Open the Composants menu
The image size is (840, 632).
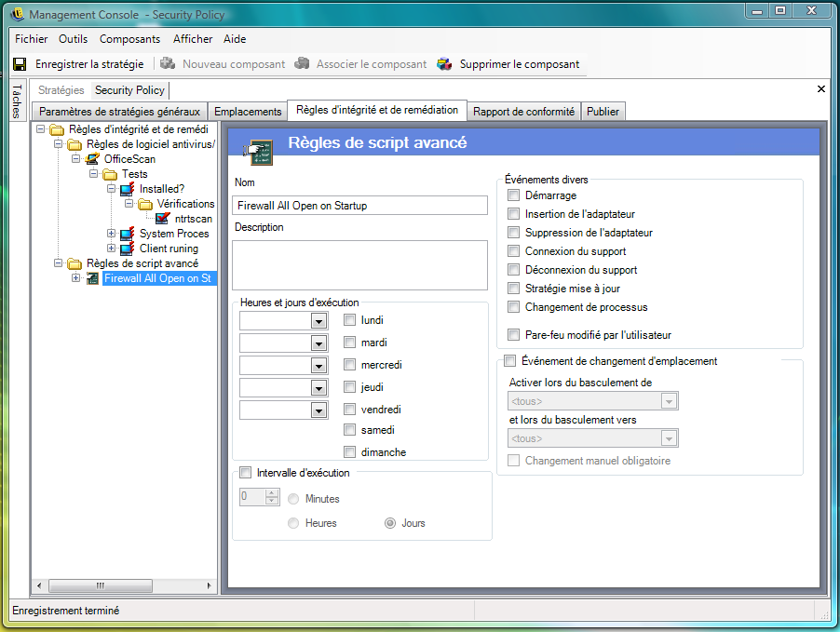[129, 39]
